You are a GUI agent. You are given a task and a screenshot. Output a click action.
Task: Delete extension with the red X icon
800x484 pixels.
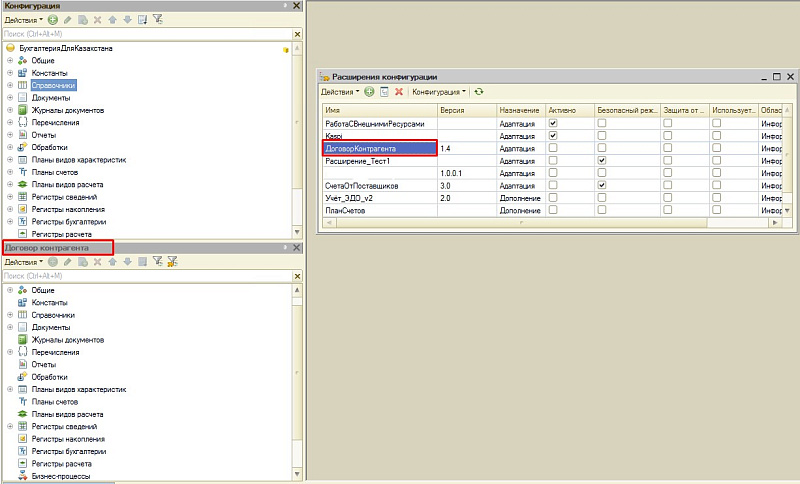click(x=398, y=91)
